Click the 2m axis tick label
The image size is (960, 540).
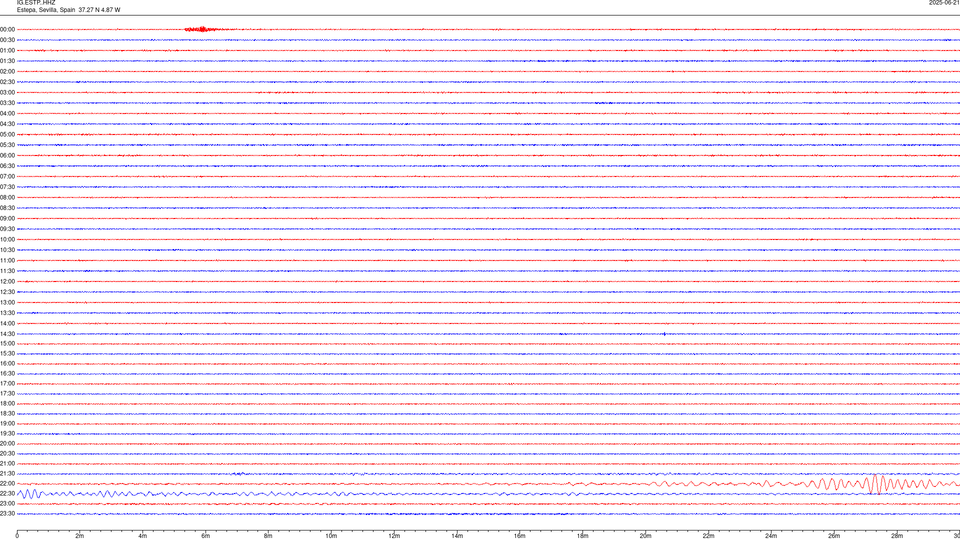(x=80, y=536)
